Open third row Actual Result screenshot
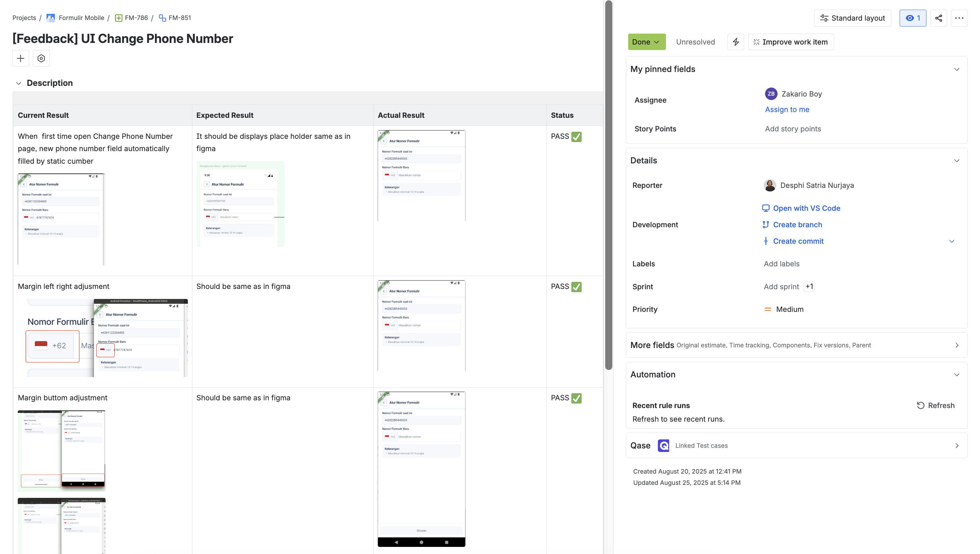This screenshot has width=980, height=554. [x=422, y=469]
